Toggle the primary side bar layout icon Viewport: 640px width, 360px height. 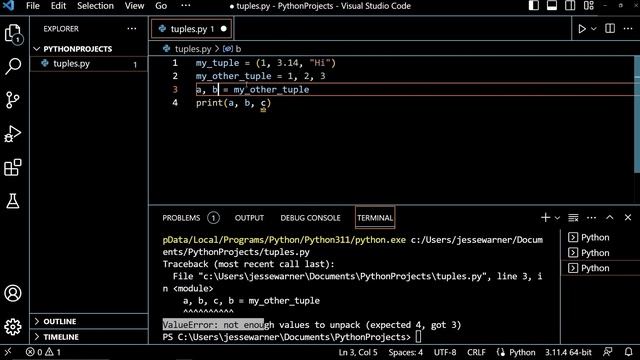[534, 5]
